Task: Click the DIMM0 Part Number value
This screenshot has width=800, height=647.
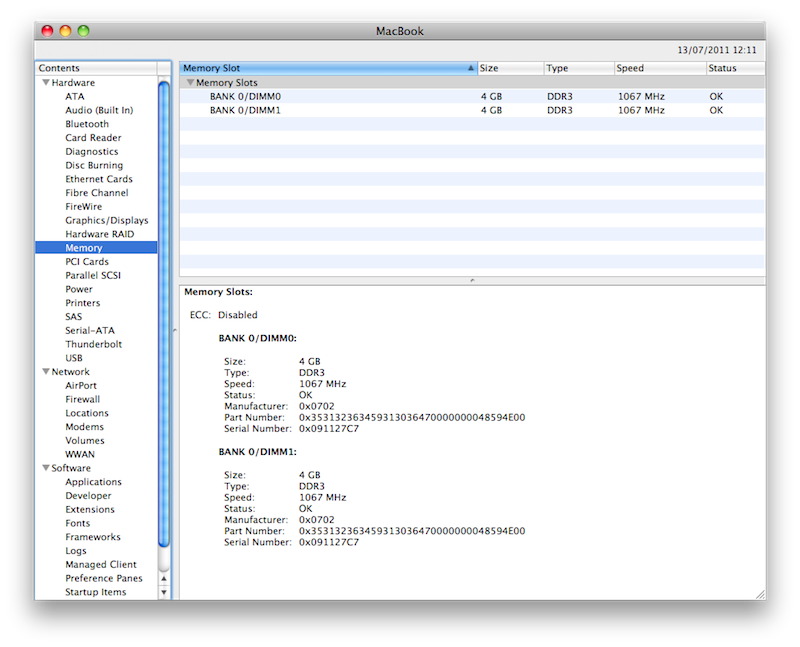Action: point(412,417)
